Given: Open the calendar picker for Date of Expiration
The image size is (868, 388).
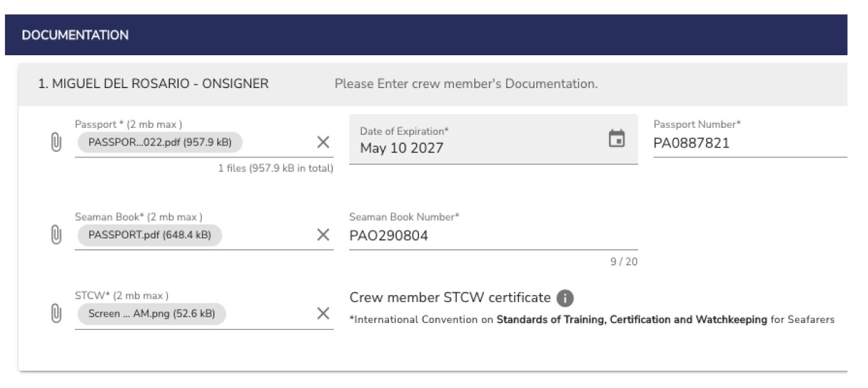Looking at the screenshot, I should [x=616, y=138].
